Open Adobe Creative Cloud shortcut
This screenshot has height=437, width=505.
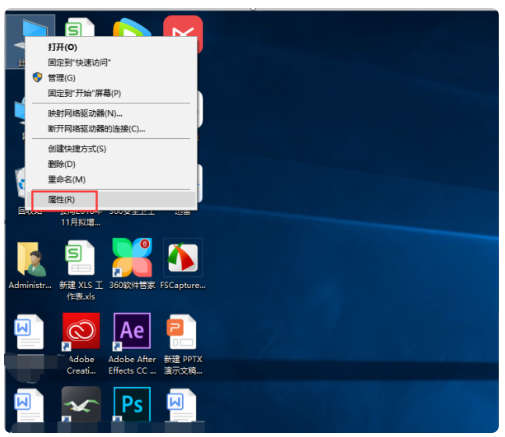click(81, 331)
